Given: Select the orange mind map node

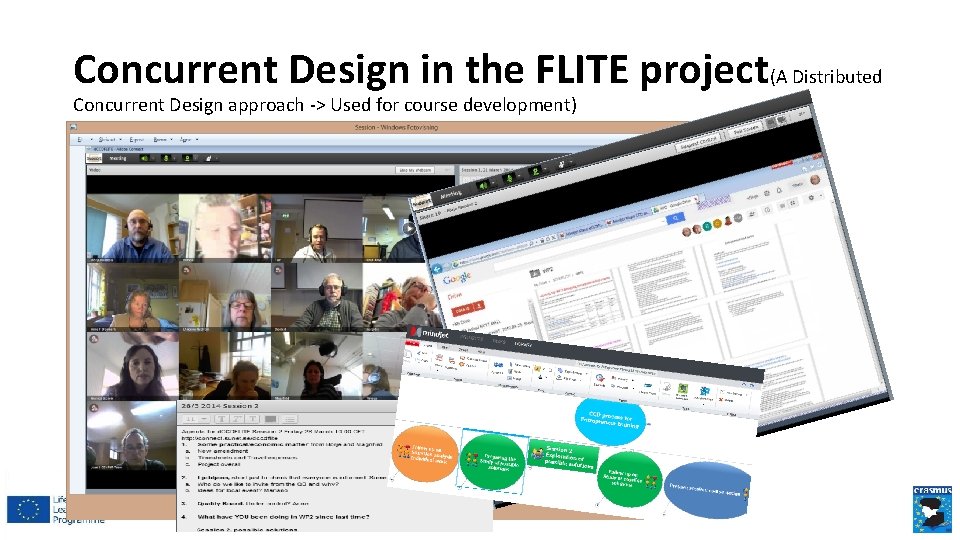Looking at the screenshot, I should 425,454.
